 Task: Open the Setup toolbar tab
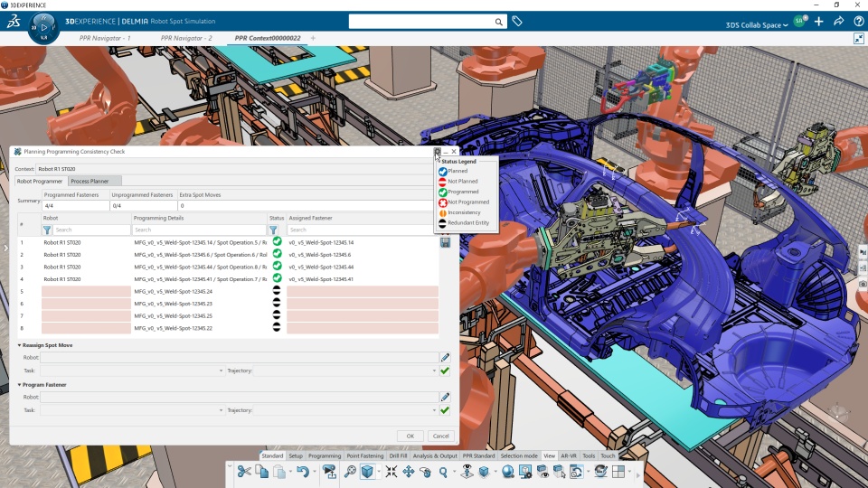296,455
